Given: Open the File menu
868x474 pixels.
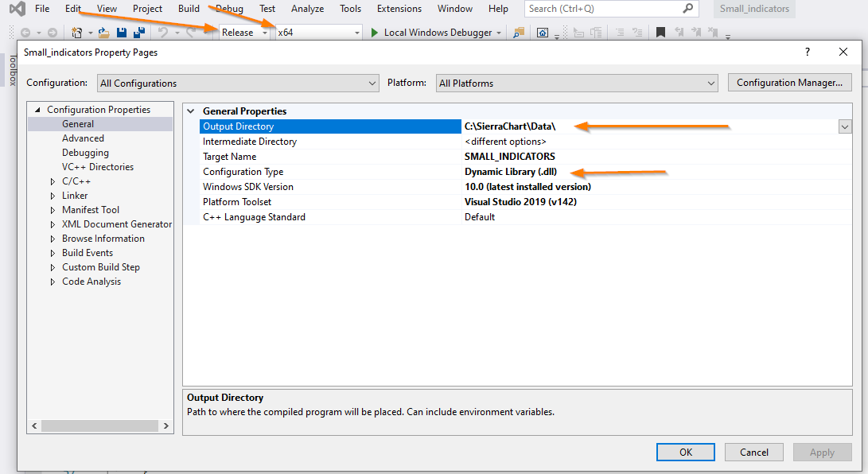Looking at the screenshot, I should [x=42, y=8].
